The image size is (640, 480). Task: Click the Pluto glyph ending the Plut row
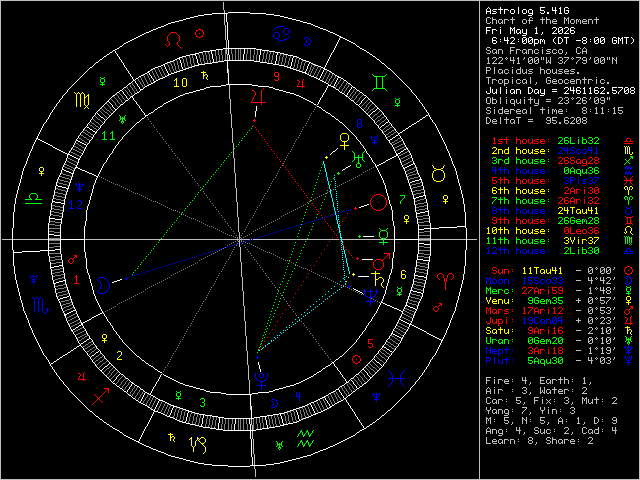(x=629, y=360)
